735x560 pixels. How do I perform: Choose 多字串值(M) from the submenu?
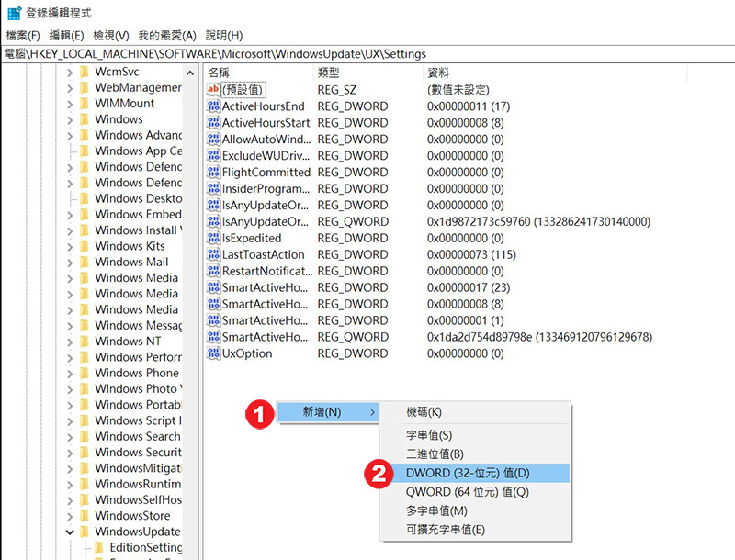475,511
